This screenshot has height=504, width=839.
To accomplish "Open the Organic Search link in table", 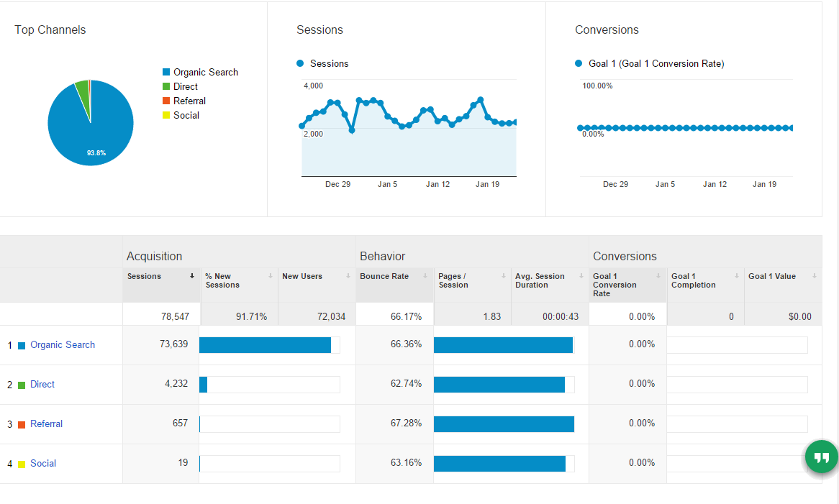I will 63,345.
